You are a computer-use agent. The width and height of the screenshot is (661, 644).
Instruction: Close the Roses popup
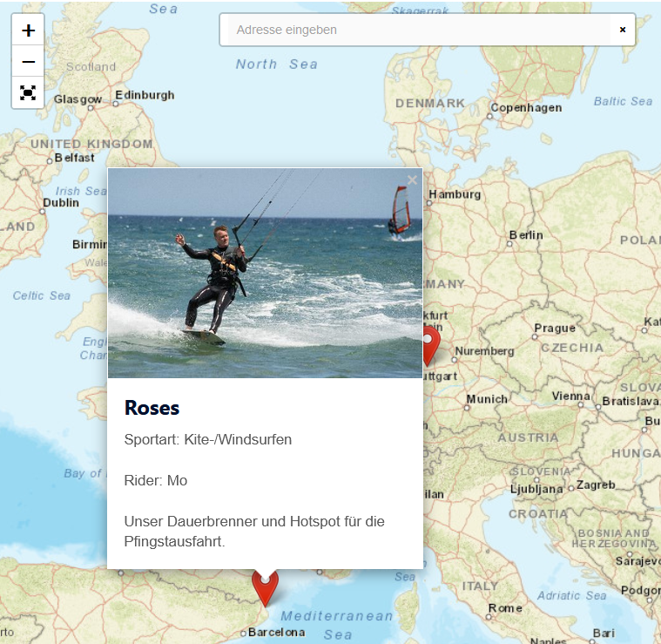[412, 180]
